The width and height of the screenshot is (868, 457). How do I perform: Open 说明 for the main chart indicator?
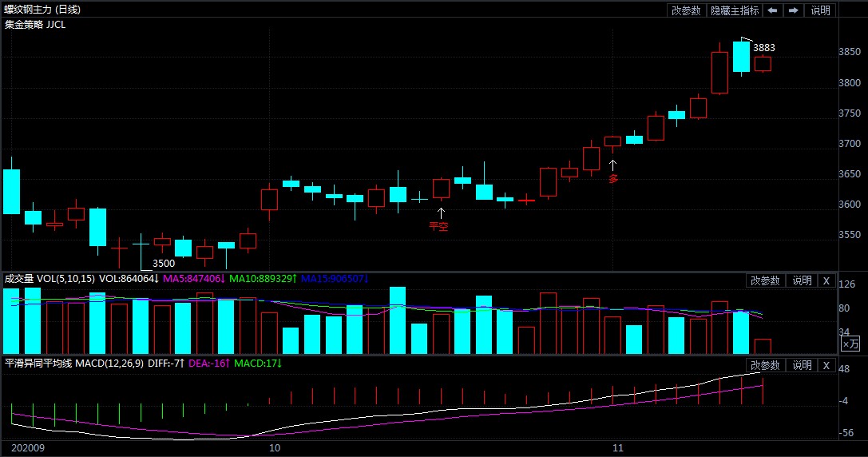click(820, 10)
